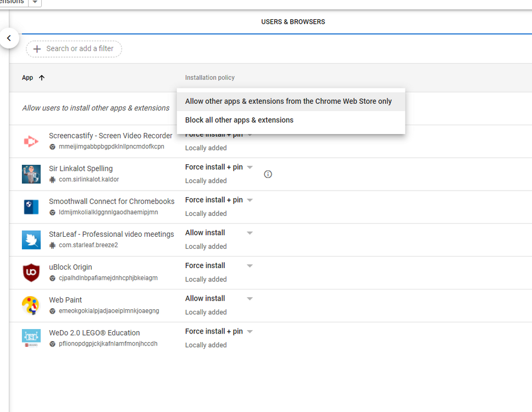The width and height of the screenshot is (532, 412).
Task: Click Chrome icon beside ldmijmkolialklggnnlgaodhaemipjmn
Action: click(x=52, y=213)
